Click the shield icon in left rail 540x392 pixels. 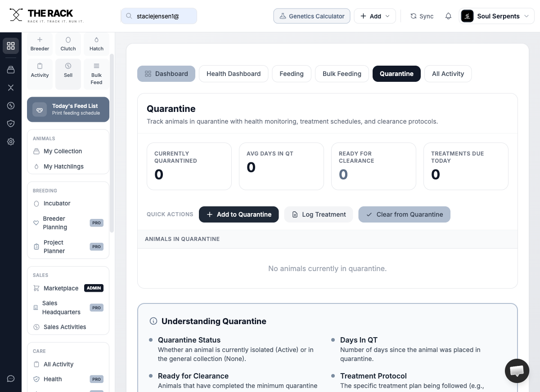tap(11, 124)
